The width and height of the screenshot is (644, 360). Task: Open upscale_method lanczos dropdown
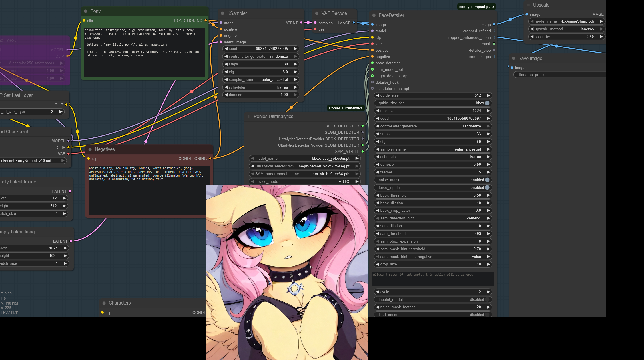click(x=567, y=29)
